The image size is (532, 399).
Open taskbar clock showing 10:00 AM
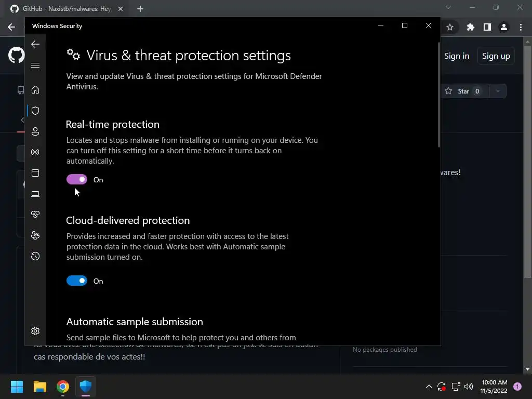[x=494, y=387]
